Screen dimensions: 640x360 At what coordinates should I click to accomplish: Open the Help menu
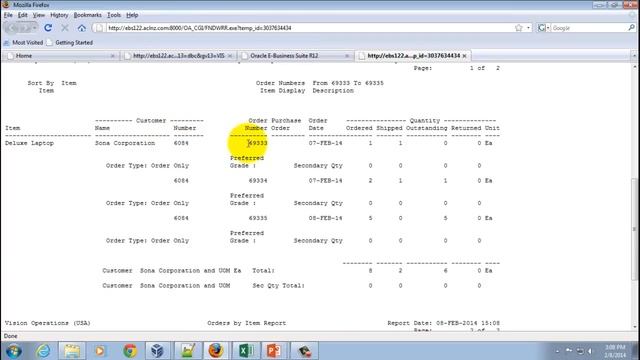tap(132, 15)
